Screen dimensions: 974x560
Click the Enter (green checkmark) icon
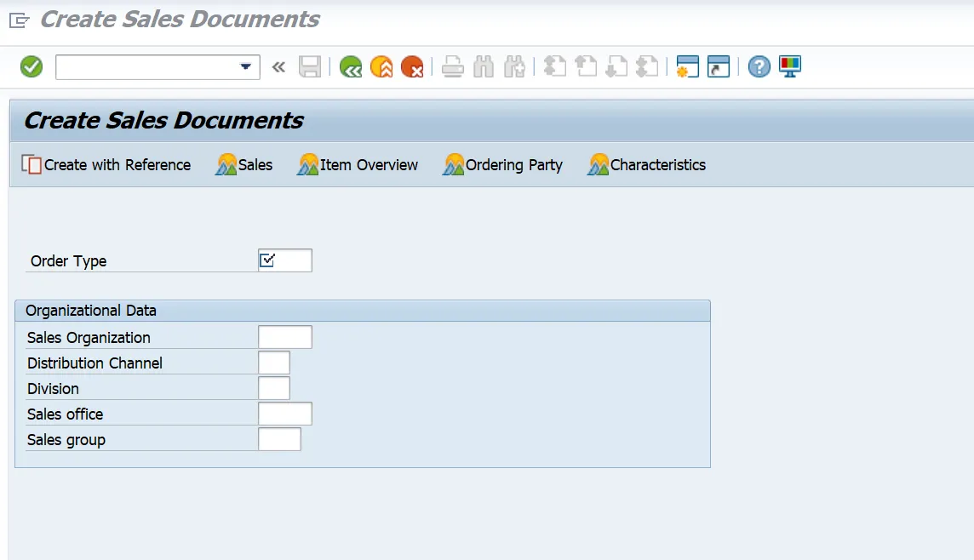(32, 66)
